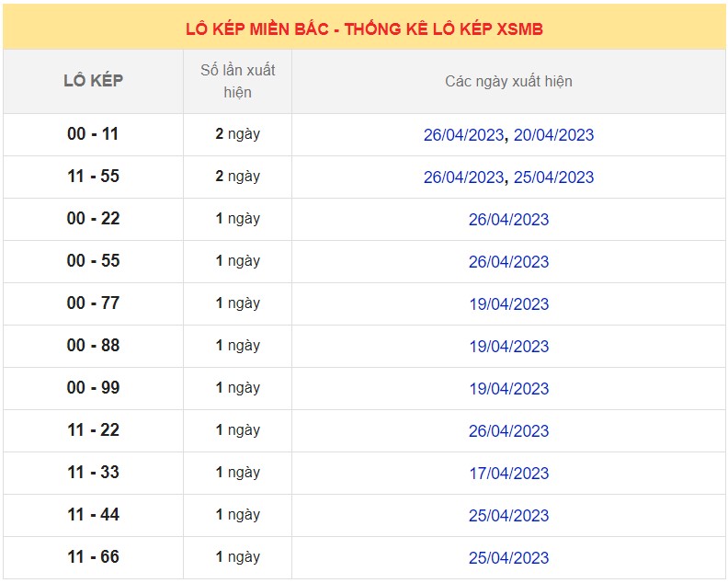Open the 25/04/2023 link in row 11 - 66

pos(508,557)
